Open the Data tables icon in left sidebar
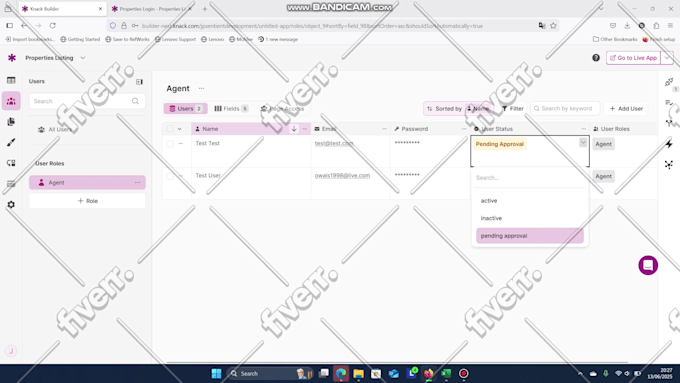This screenshot has width=680, height=383. click(11, 80)
